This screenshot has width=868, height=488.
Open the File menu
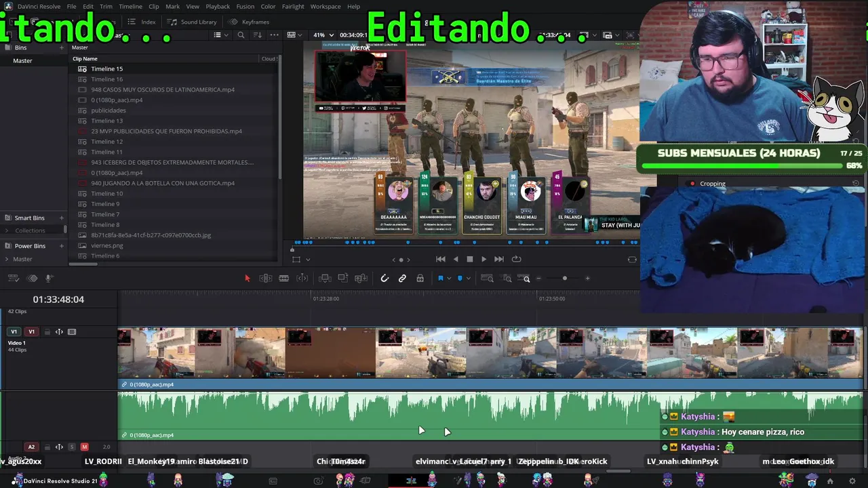tap(71, 7)
